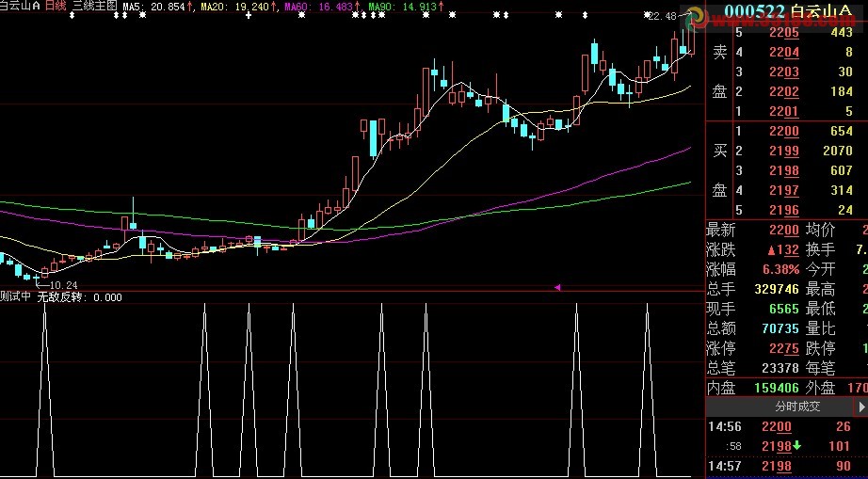This screenshot has height=479, width=868.
Task: Click the 总手 value 329746
Action: point(777,289)
